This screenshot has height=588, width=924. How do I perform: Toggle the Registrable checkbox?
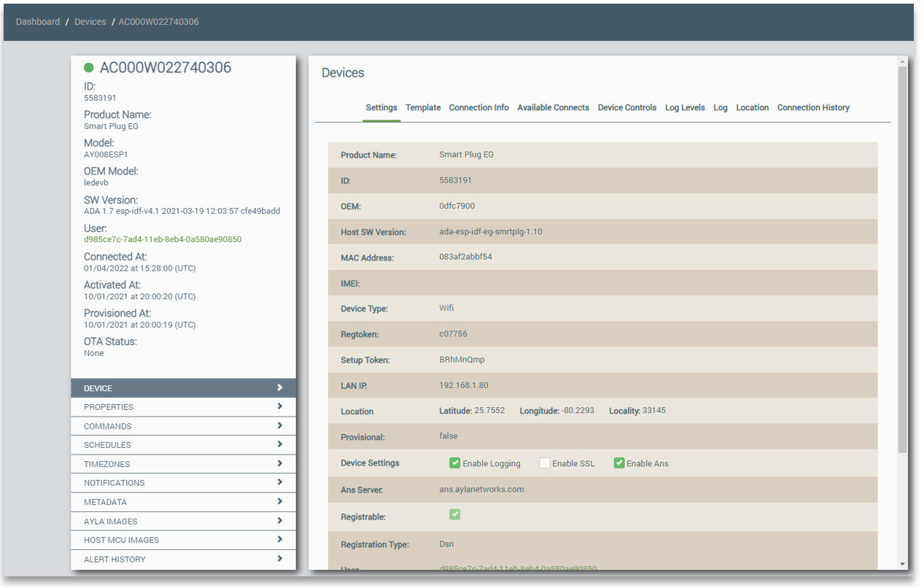pos(454,514)
